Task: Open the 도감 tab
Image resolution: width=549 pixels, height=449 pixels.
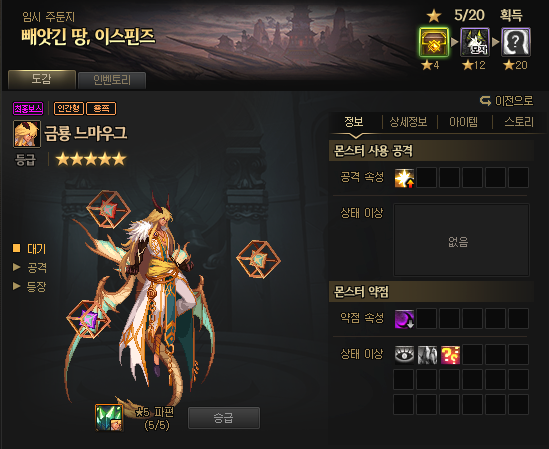Action: coord(42,80)
